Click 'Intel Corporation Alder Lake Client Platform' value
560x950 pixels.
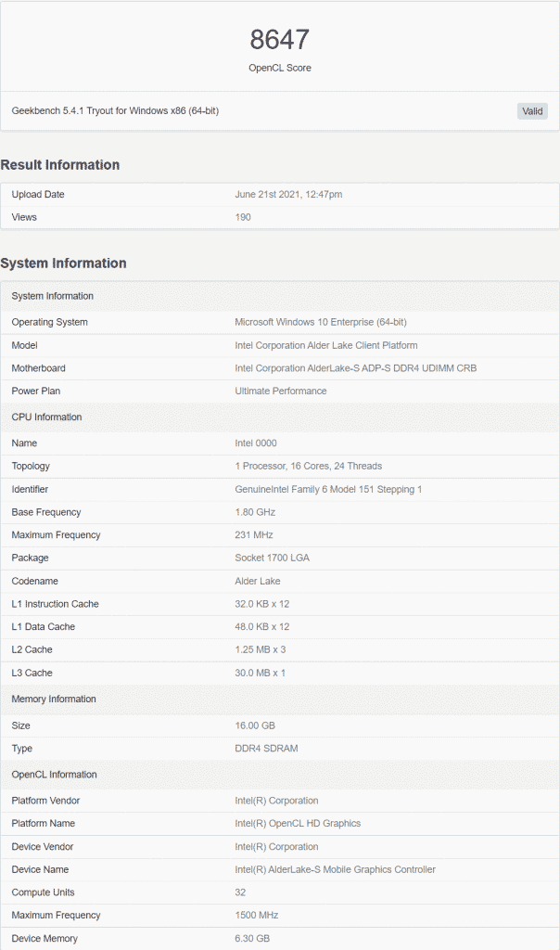click(x=326, y=345)
